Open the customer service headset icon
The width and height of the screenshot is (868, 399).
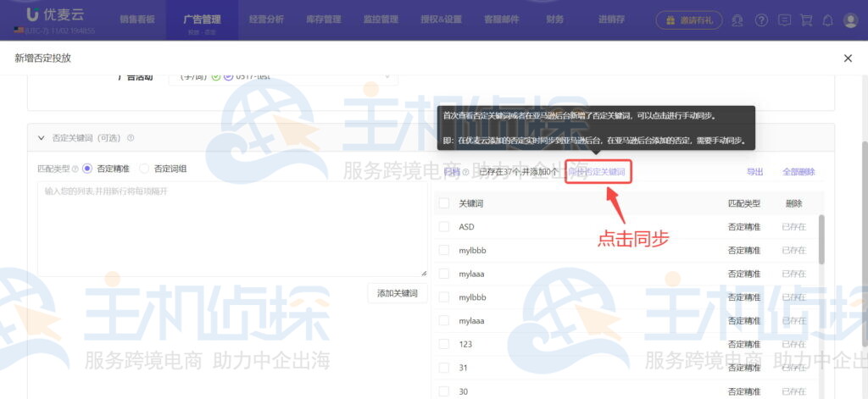[x=738, y=19]
